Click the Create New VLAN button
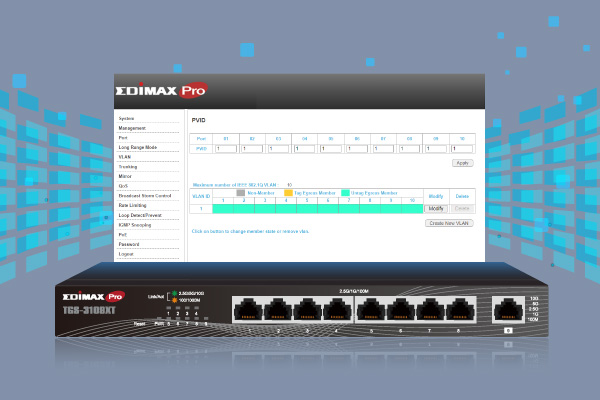Screen dimensions: 600x400 click(x=449, y=223)
